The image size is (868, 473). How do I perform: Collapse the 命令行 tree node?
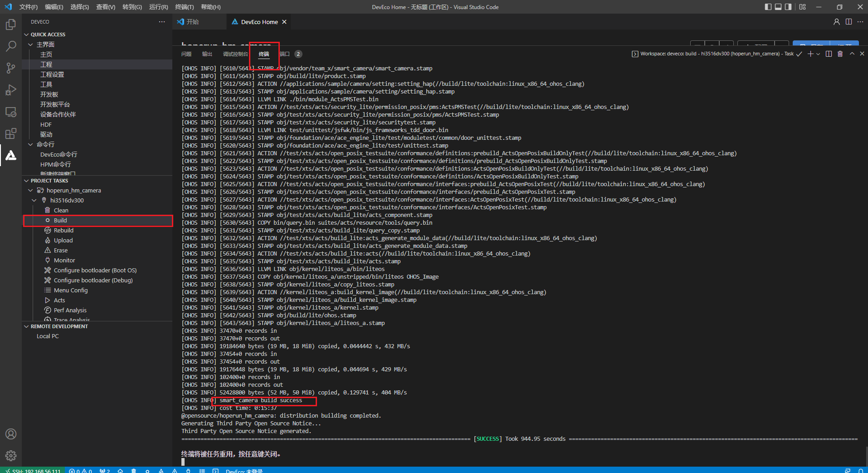pyautogui.click(x=30, y=144)
